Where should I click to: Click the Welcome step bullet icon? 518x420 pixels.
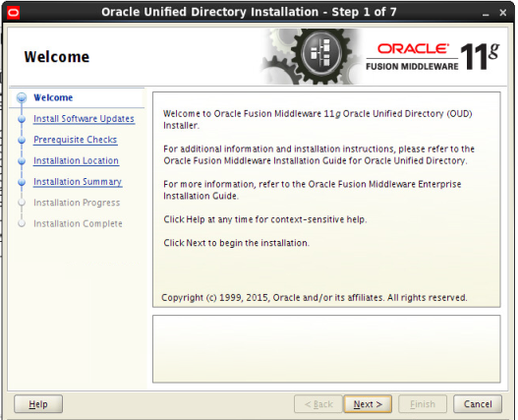click(22, 97)
